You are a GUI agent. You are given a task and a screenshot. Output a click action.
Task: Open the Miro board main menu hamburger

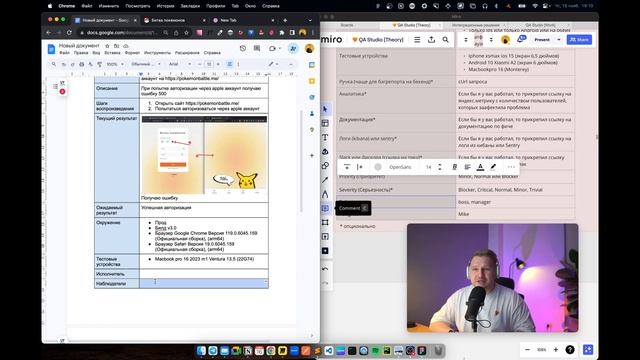pyautogui.click(x=417, y=40)
